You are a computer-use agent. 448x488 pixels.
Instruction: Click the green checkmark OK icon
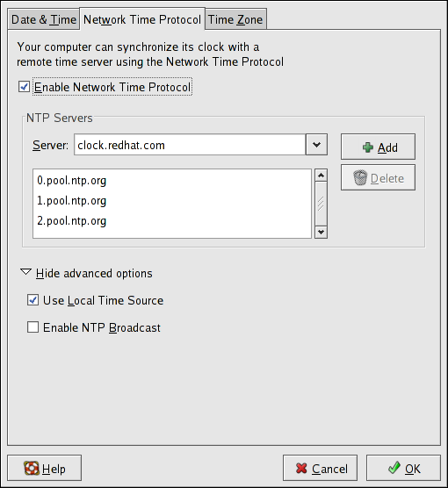[x=394, y=468]
